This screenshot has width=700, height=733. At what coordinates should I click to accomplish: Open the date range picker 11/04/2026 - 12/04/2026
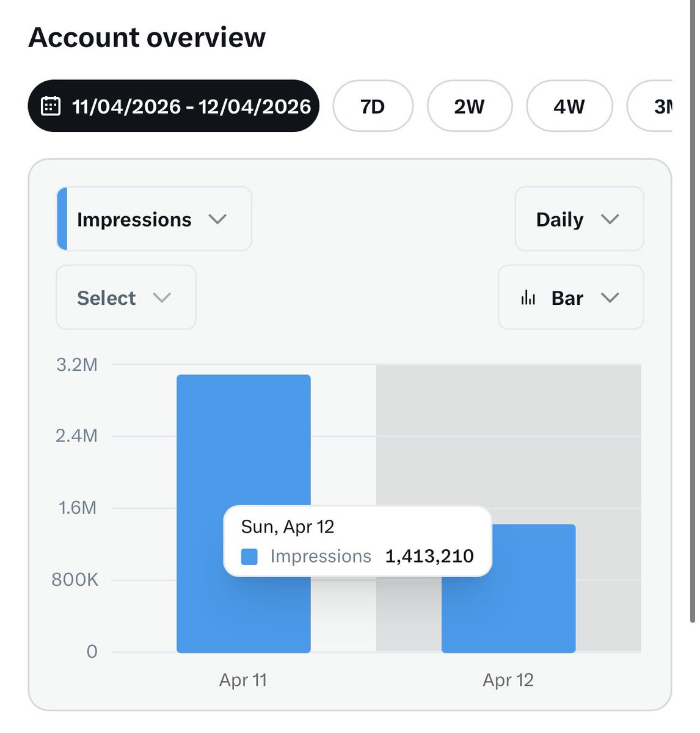[173, 106]
